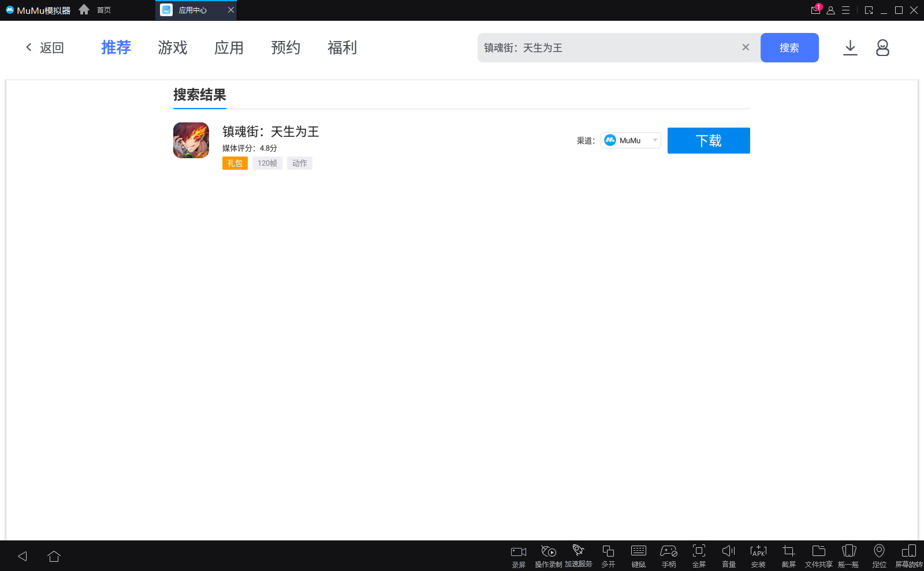Open 文件共享 shared folder
This screenshot has width=924, height=571.
tap(819, 557)
